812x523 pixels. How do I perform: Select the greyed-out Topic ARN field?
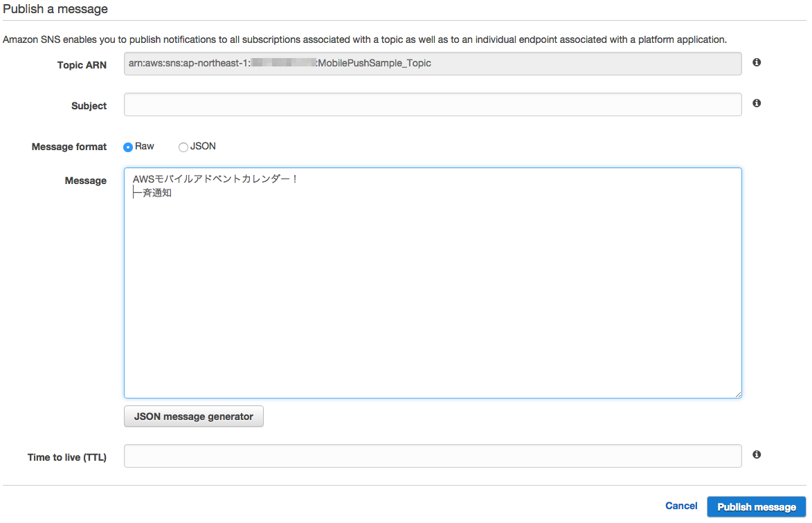click(x=433, y=63)
